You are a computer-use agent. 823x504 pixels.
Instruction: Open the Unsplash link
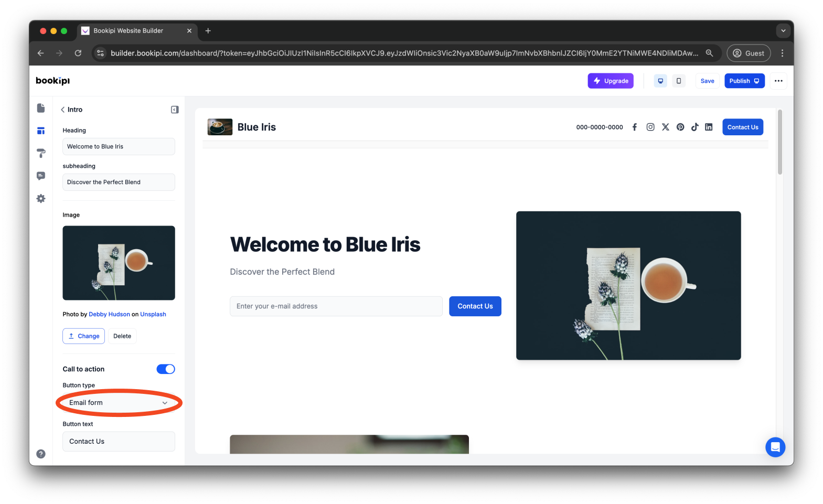click(x=153, y=314)
